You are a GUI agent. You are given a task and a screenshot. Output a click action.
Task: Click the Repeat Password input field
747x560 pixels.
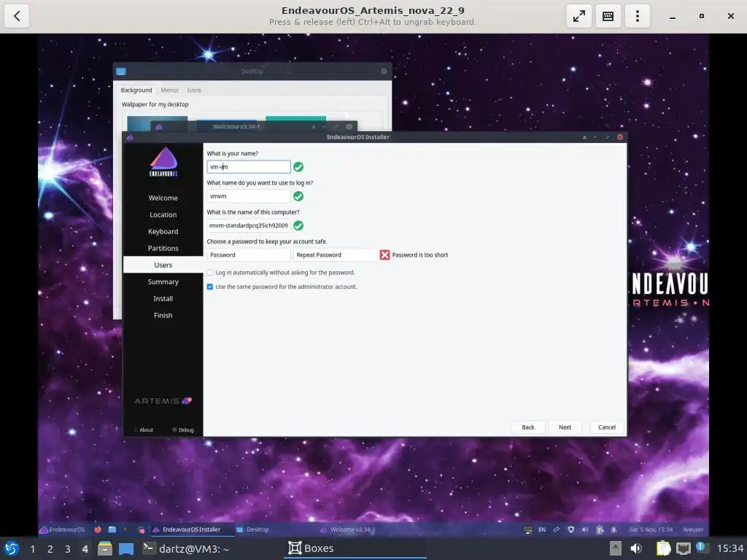[335, 254]
